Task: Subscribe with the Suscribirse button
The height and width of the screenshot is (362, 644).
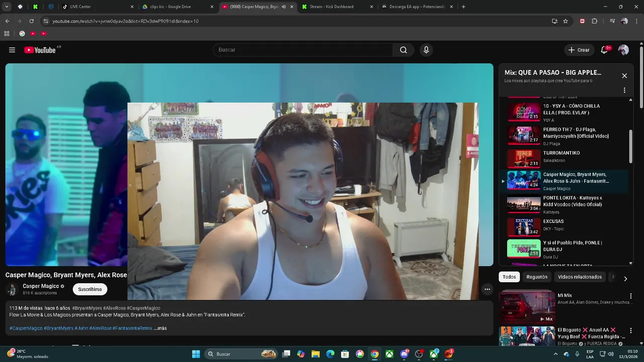Action: pos(90,289)
